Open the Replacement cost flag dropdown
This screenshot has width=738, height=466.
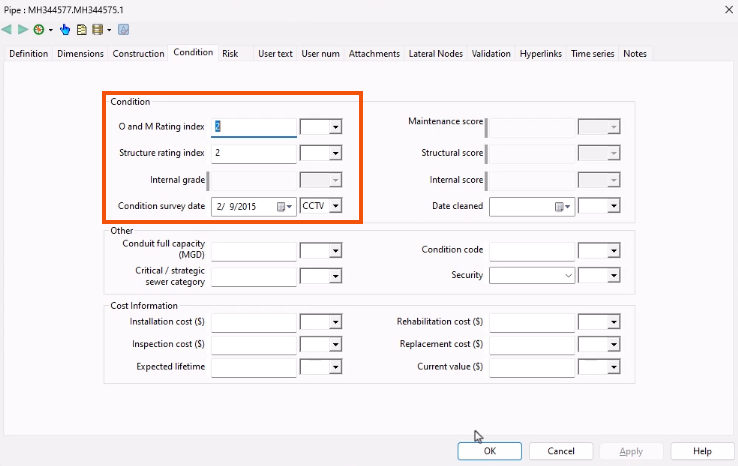click(613, 344)
